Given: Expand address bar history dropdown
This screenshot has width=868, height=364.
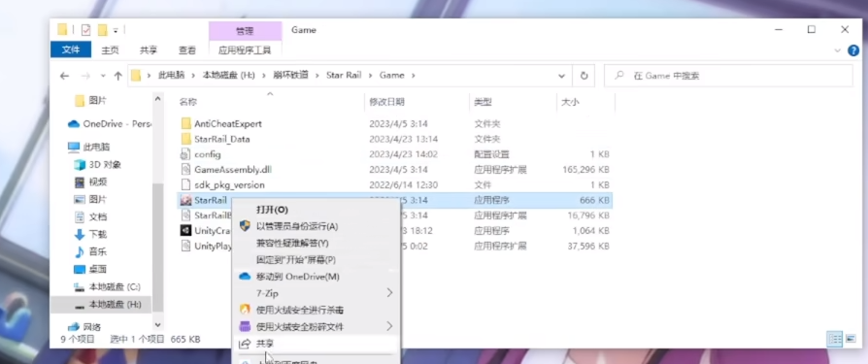Looking at the screenshot, I should coord(561,76).
